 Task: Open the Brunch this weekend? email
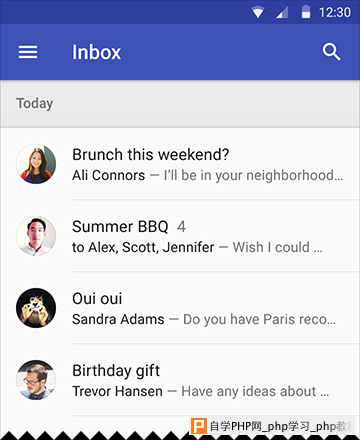(180, 164)
